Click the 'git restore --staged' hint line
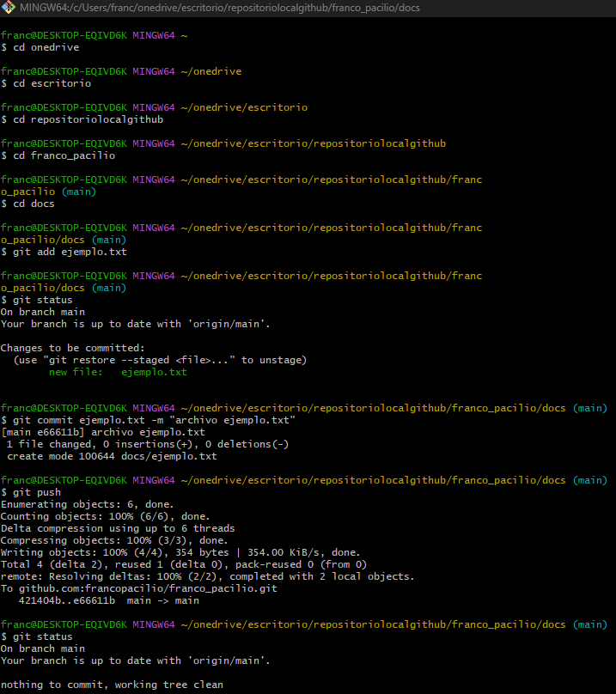 [x=160, y=360]
